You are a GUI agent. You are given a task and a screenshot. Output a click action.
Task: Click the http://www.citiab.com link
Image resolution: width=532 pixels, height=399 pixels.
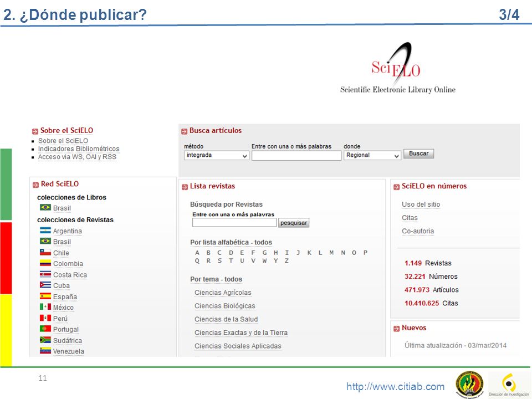pos(395,386)
